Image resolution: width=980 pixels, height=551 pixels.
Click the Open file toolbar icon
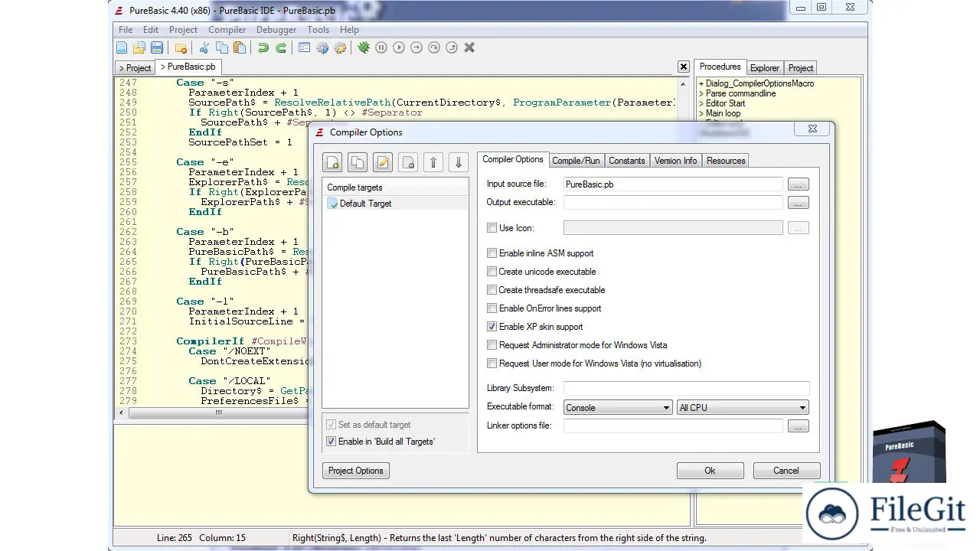pyautogui.click(x=139, y=47)
